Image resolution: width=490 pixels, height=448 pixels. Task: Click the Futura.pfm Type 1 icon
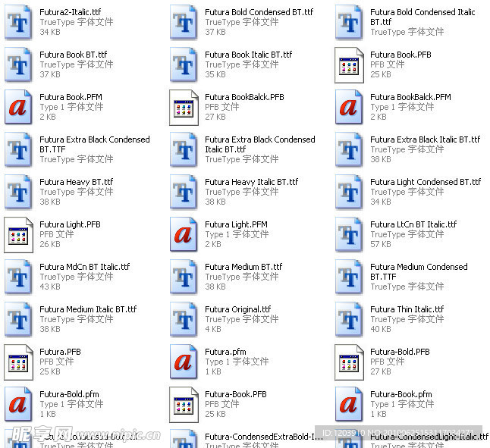(184, 362)
